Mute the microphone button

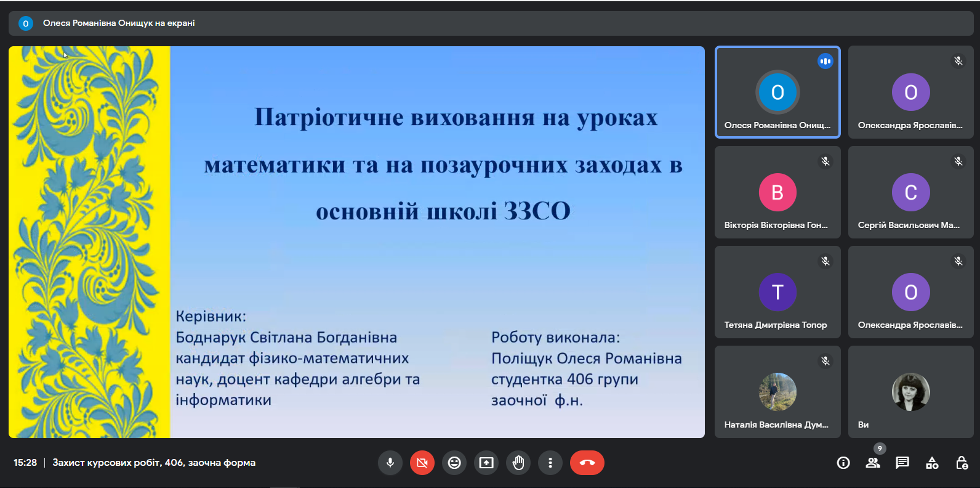coord(390,463)
